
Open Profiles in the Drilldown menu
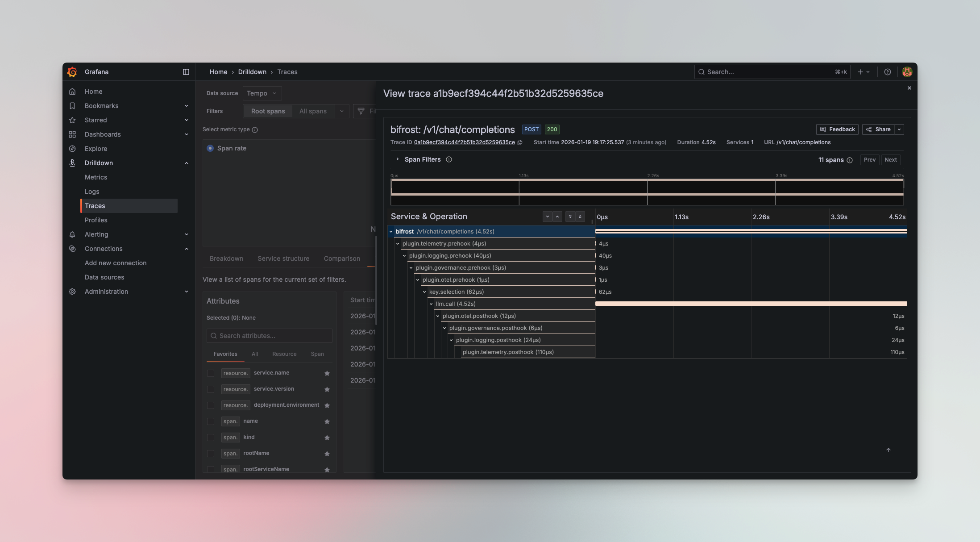(x=96, y=220)
